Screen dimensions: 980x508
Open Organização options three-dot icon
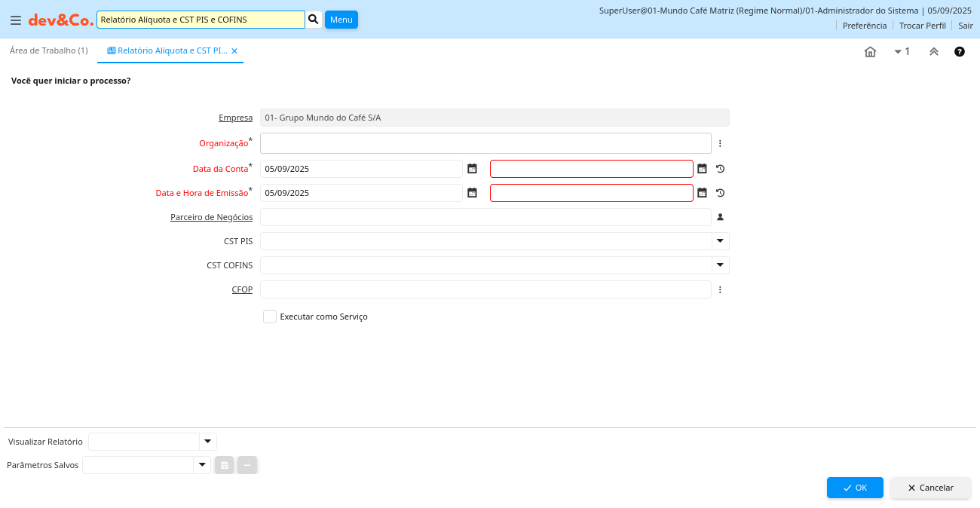[x=720, y=143]
